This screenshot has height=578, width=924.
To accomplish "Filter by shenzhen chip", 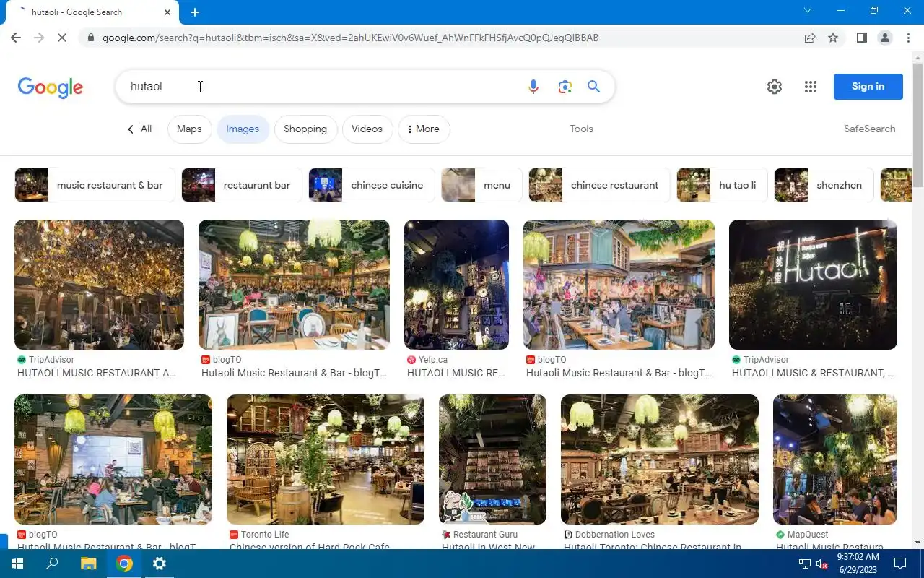I will (824, 185).
